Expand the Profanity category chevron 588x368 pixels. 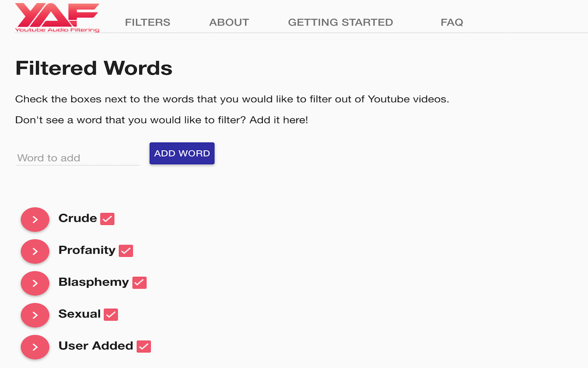point(35,251)
